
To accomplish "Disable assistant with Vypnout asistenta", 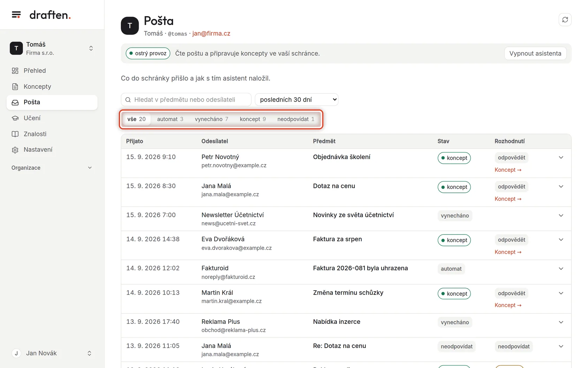I will point(535,53).
